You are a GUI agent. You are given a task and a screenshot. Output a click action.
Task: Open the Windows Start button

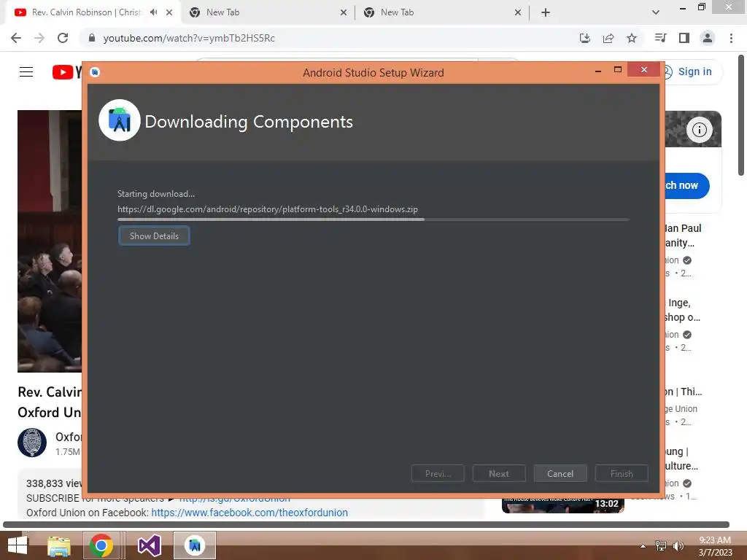(18, 545)
